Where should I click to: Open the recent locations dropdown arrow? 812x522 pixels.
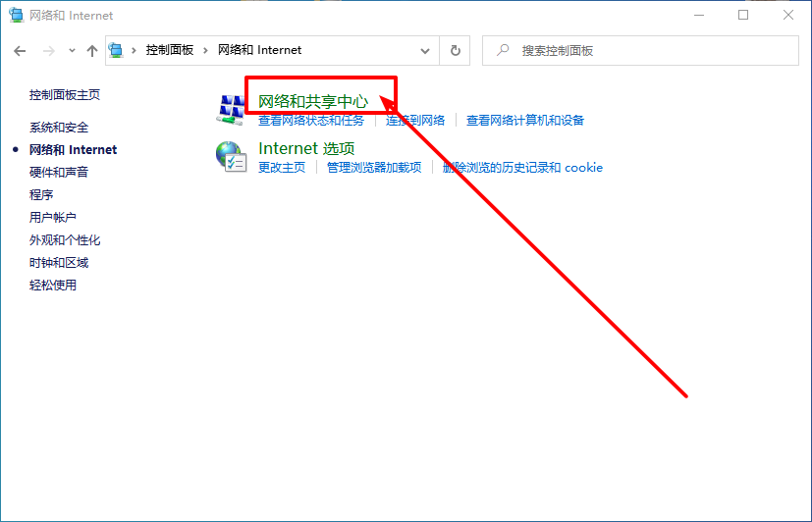(72, 51)
